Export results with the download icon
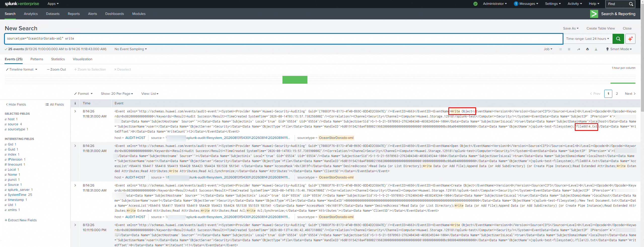Viewport: 644px width, 247px height. [596, 49]
